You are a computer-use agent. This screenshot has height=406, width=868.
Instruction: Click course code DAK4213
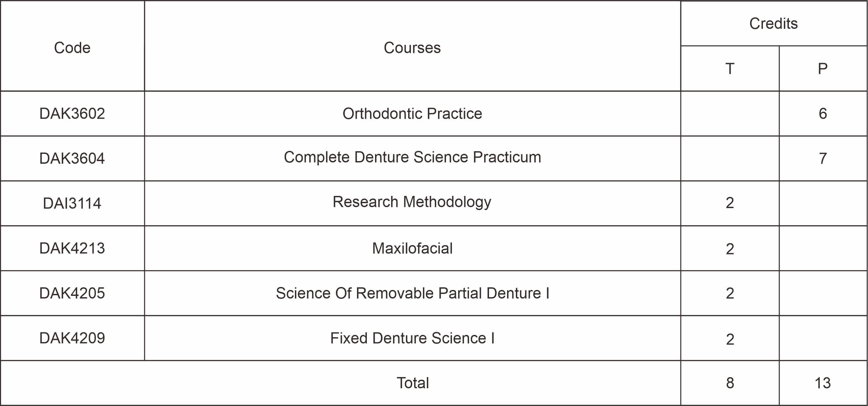72,248
